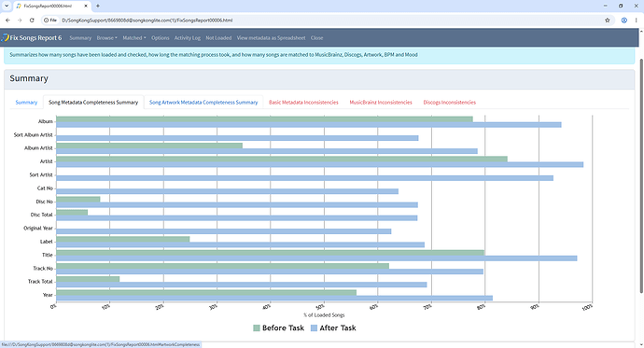Click the Original Year axis label
Viewport: 644px width, 348px height.
click(38, 229)
